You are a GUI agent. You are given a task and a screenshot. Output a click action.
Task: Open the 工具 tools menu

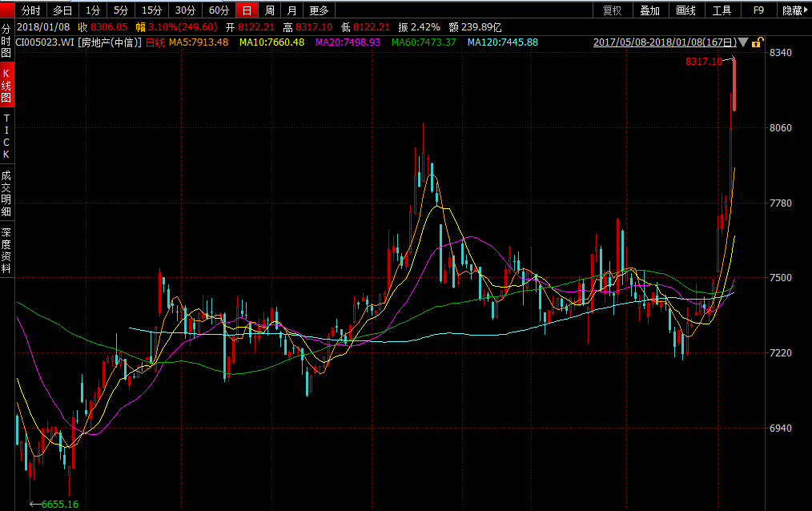click(x=722, y=10)
